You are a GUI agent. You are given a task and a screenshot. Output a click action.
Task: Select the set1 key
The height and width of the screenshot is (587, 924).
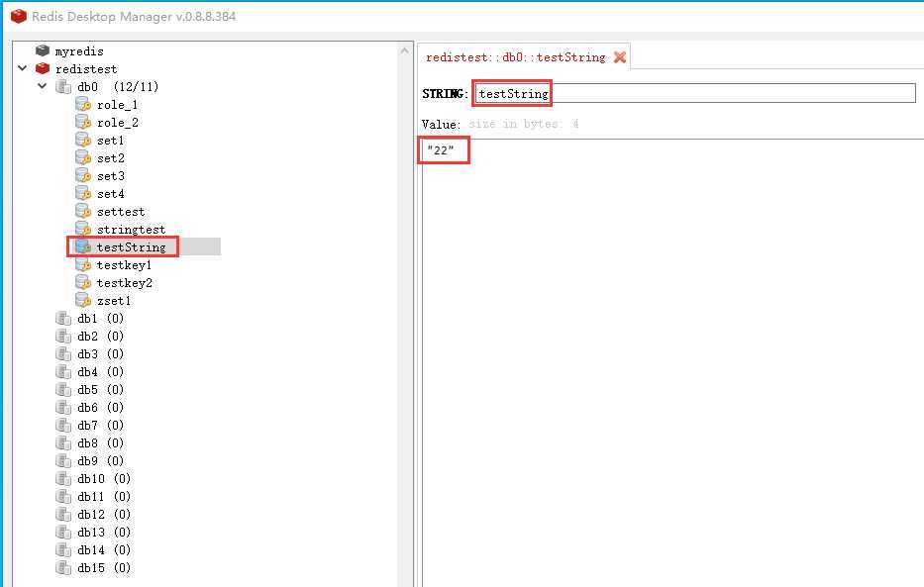tap(110, 141)
